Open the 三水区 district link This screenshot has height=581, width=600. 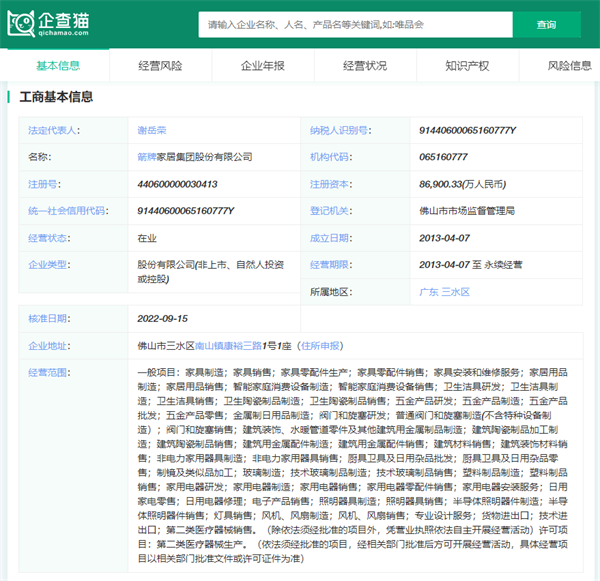point(456,291)
